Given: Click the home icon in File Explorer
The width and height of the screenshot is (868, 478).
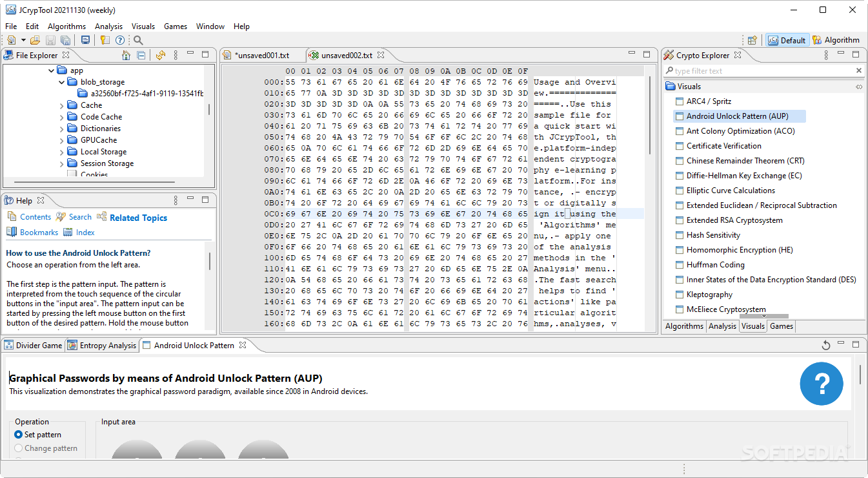Looking at the screenshot, I should [x=126, y=56].
